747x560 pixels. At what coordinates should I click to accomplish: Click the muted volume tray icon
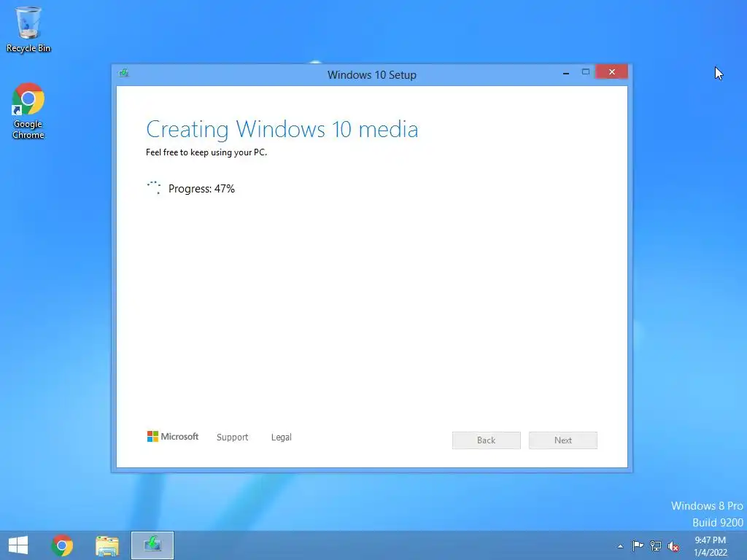[673, 546]
